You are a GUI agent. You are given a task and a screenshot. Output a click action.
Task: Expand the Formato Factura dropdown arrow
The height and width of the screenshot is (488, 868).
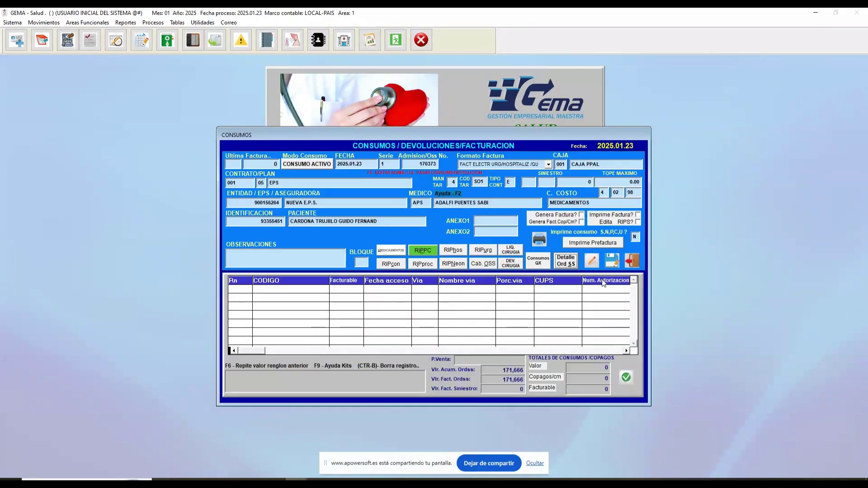point(548,164)
